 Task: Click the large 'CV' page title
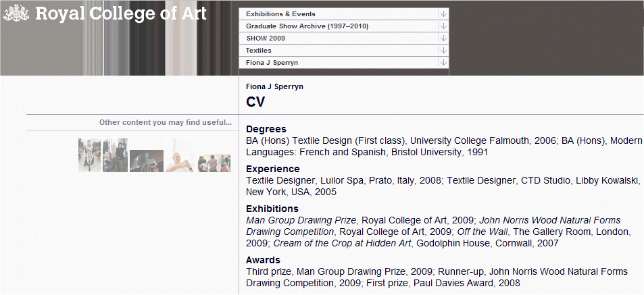[x=255, y=102]
